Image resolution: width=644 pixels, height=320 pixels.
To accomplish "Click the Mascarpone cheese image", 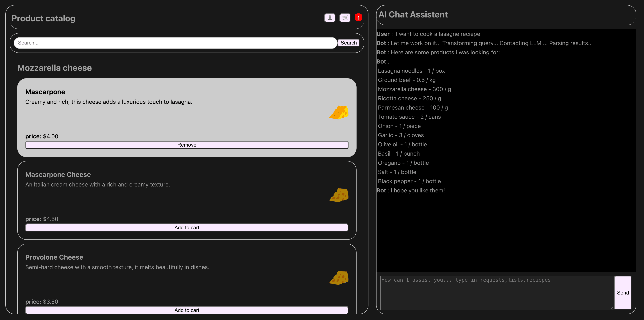I will pos(339,112).
